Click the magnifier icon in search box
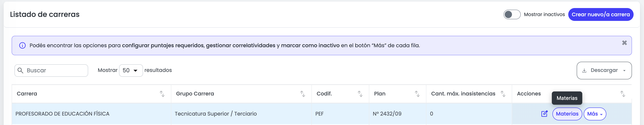Screen dimensions: 644x125 pos(20,70)
